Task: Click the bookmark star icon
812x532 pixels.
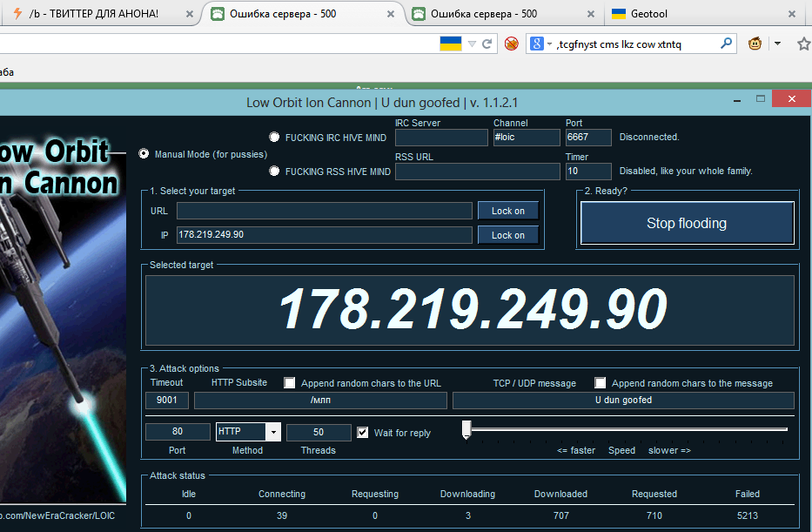Action: 803,44
